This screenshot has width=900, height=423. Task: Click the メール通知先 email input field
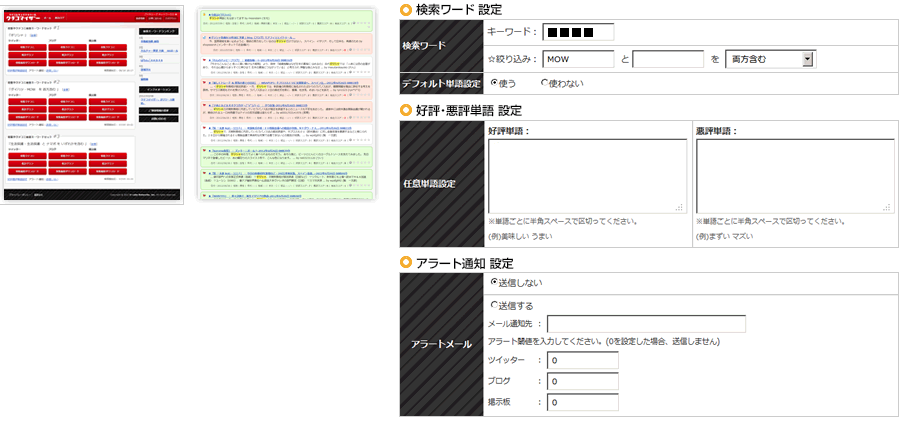point(646,324)
